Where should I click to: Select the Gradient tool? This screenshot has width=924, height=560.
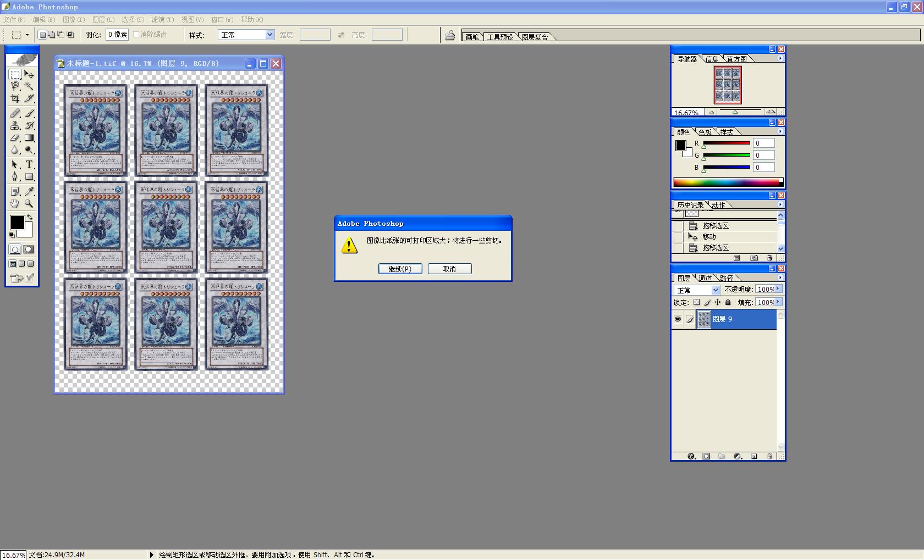pyautogui.click(x=29, y=137)
